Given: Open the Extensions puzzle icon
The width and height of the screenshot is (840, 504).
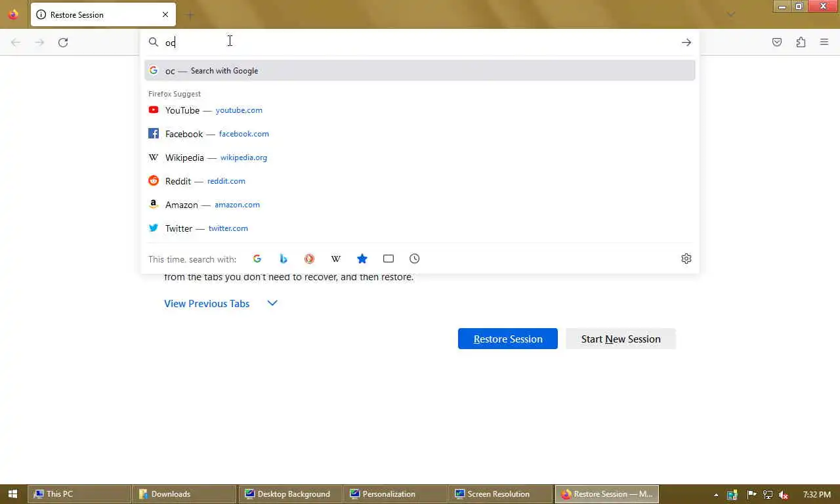Looking at the screenshot, I should pyautogui.click(x=801, y=43).
